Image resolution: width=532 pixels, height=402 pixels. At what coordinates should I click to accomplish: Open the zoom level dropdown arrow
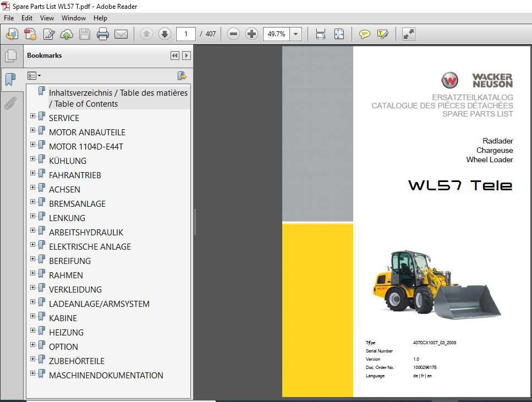(296, 34)
